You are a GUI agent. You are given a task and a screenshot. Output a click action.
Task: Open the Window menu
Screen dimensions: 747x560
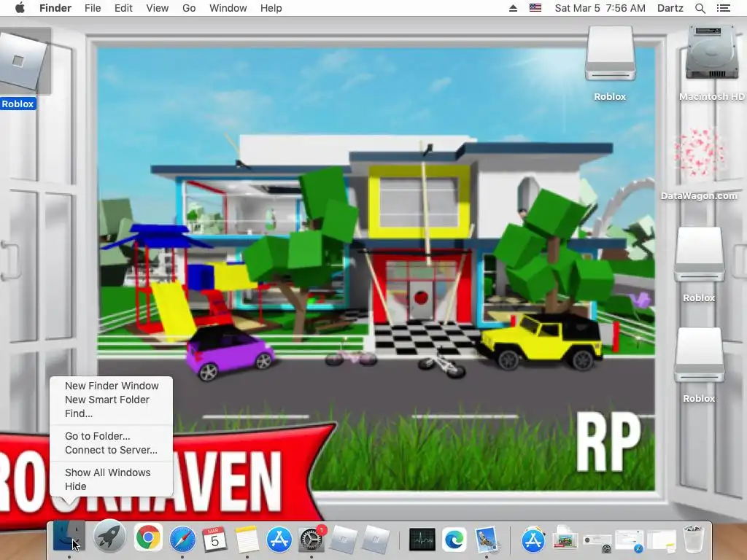tap(228, 8)
